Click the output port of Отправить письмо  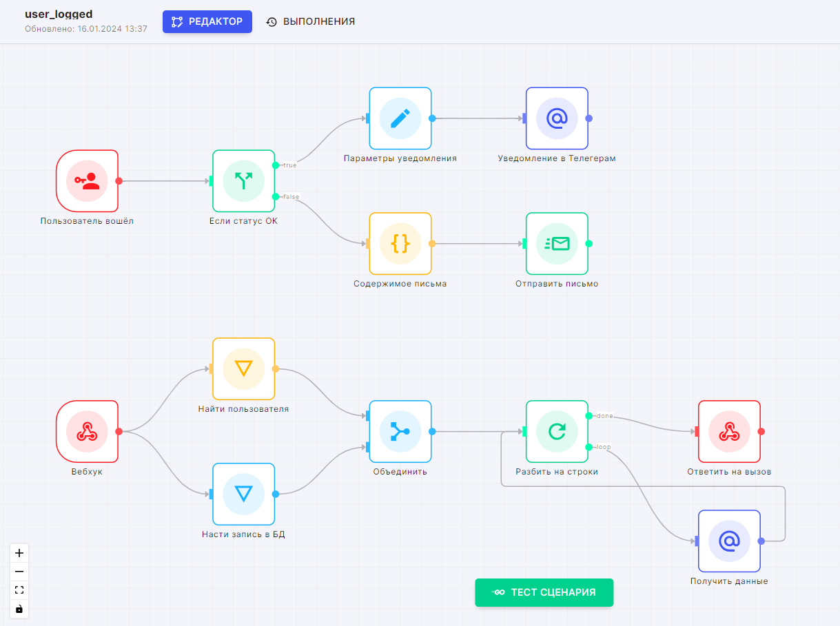click(588, 244)
